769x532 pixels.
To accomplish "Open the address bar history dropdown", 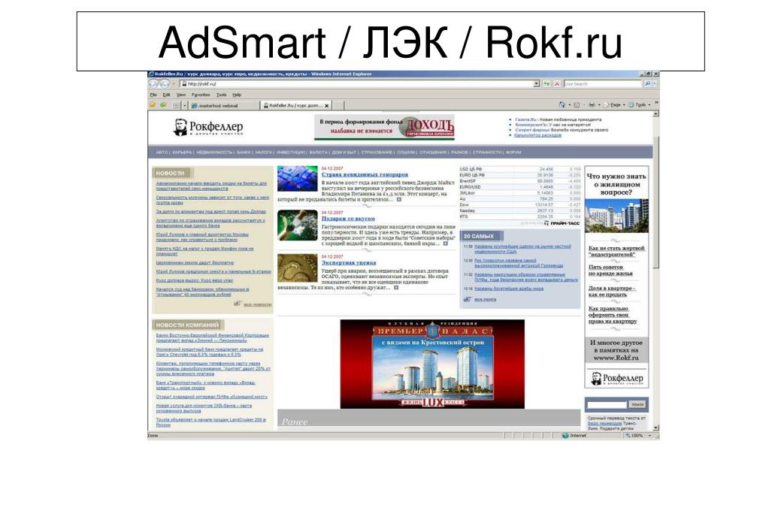I will click(537, 84).
